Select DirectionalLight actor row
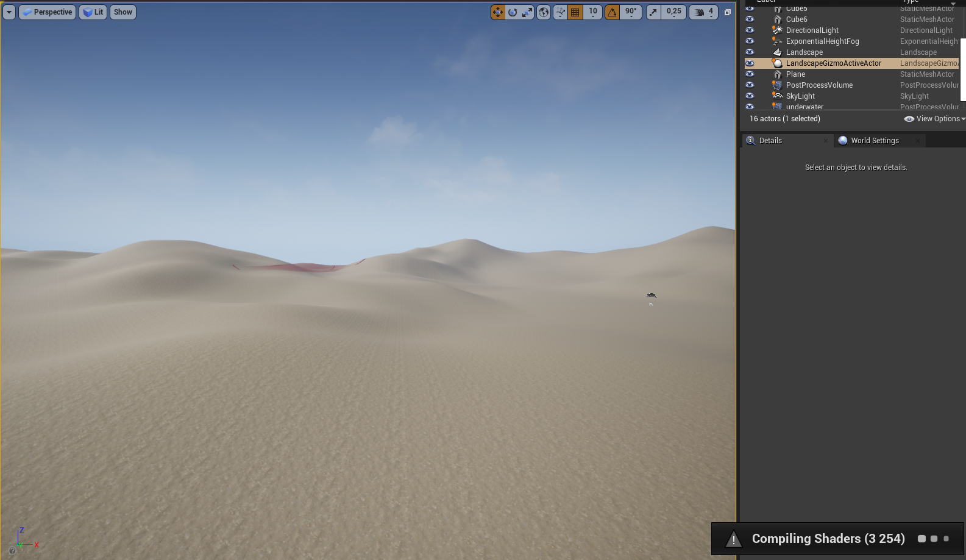 pyautogui.click(x=852, y=30)
